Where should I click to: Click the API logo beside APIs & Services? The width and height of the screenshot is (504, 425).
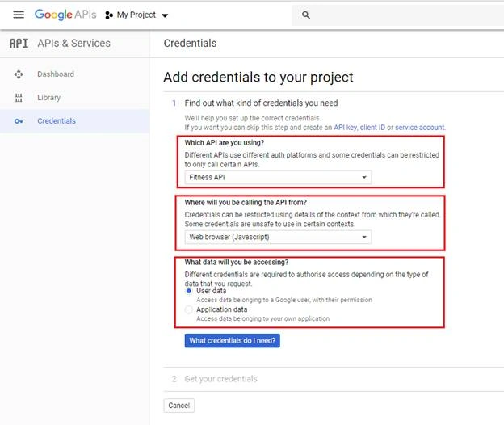(19, 44)
